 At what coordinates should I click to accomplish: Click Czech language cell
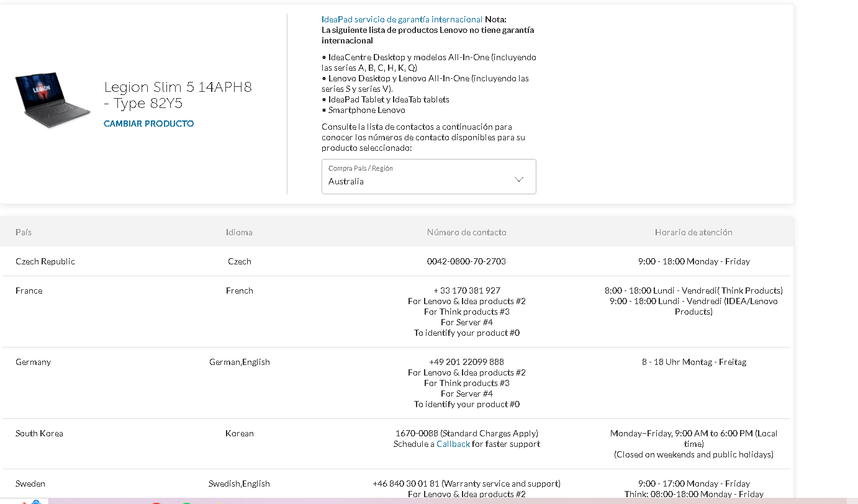point(240,261)
